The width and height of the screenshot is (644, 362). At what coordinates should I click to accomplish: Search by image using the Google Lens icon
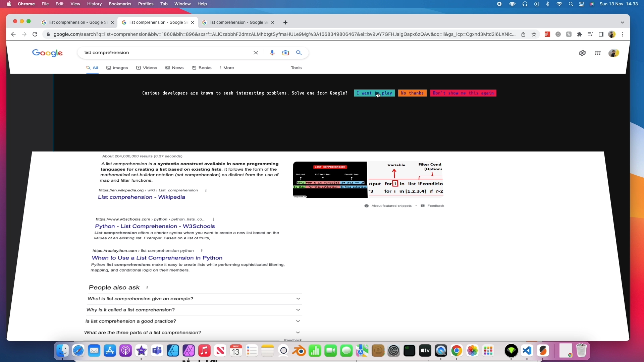pyautogui.click(x=285, y=53)
